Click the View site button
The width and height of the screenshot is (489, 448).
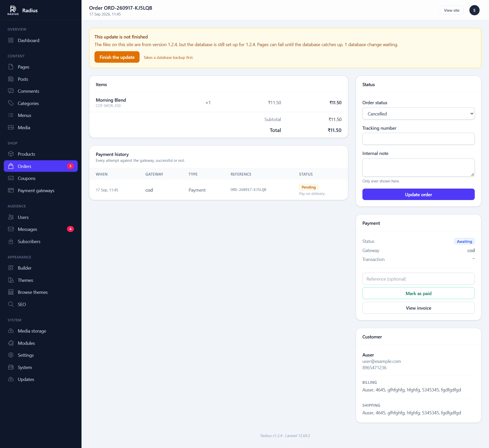click(452, 10)
